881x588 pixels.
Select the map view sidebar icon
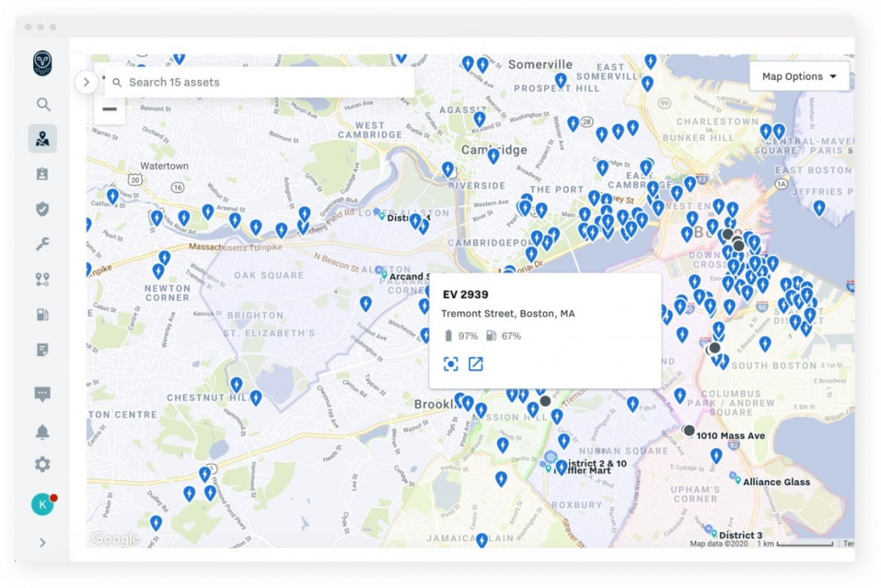(43, 139)
